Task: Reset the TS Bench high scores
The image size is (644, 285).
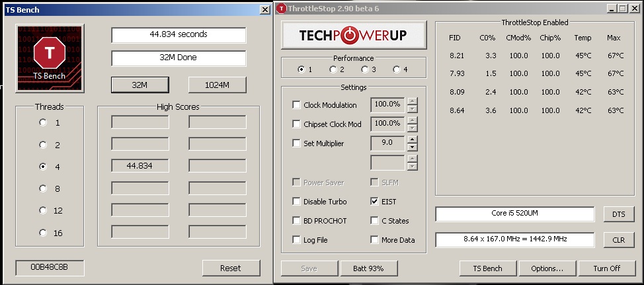Action: coord(231,268)
